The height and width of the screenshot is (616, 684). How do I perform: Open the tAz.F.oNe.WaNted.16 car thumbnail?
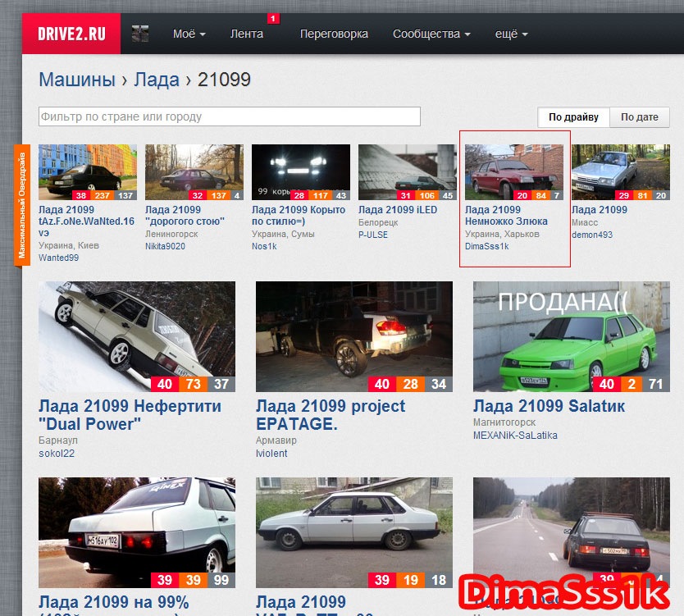[88, 172]
